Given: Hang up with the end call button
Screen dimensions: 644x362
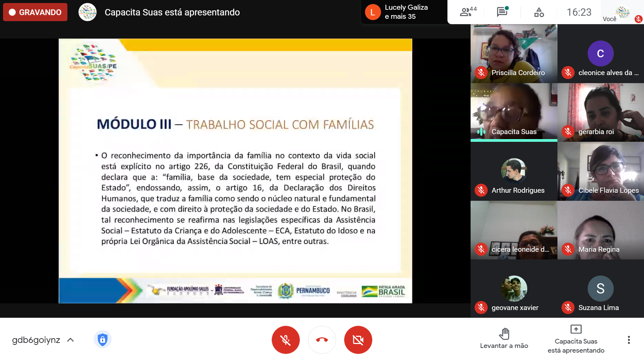Looking at the screenshot, I should coord(322,340).
